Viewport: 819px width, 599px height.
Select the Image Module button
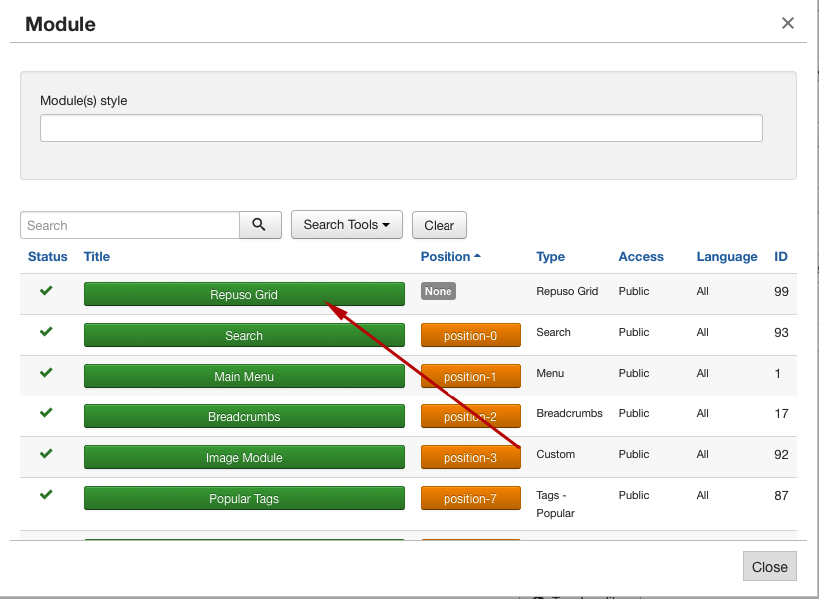click(x=244, y=457)
